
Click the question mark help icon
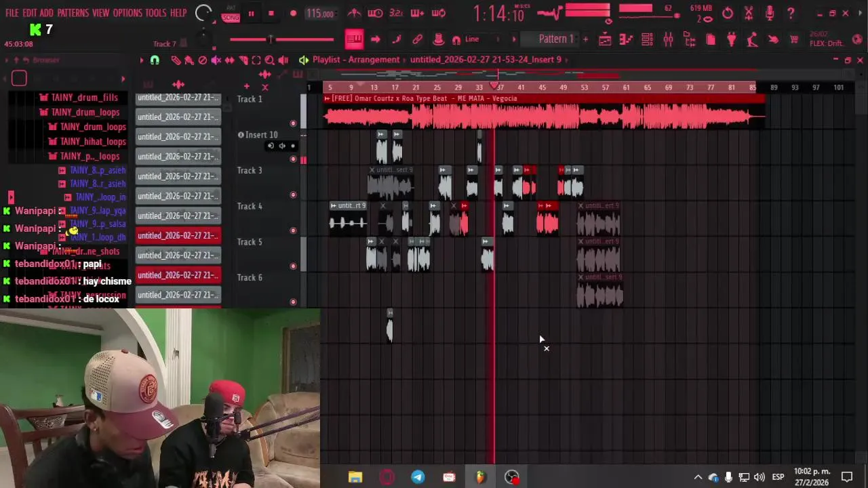point(791,13)
